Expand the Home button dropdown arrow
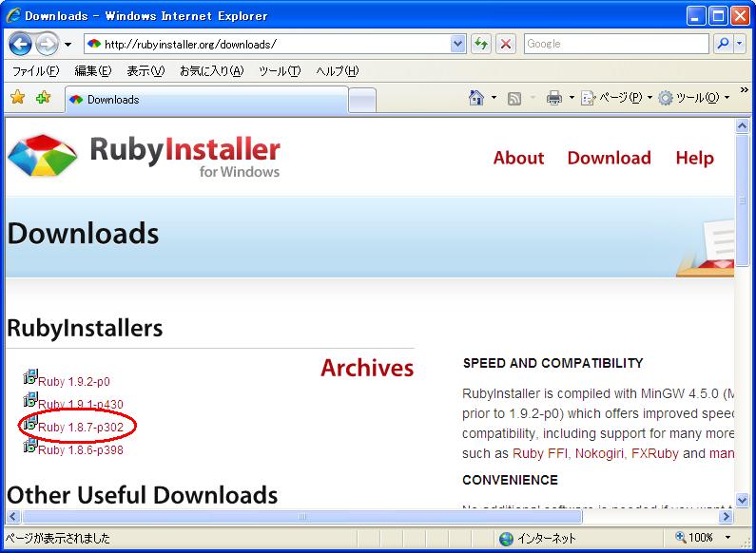Viewport: 756px width, 553px height. click(494, 98)
